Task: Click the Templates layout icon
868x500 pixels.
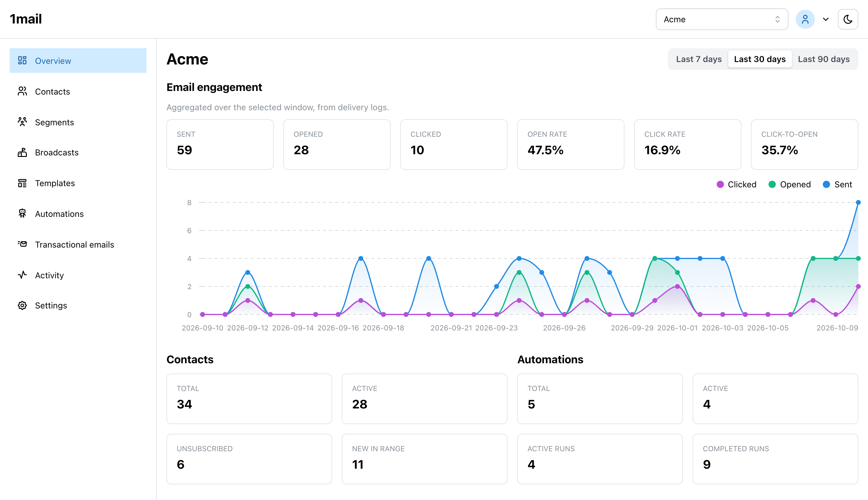Action: tap(22, 183)
